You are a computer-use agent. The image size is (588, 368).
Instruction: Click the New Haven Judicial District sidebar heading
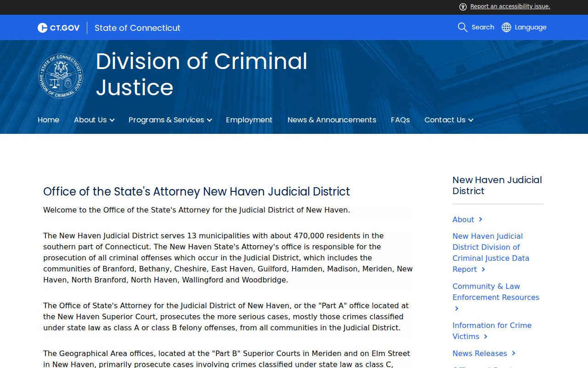(x=497, y=185)
